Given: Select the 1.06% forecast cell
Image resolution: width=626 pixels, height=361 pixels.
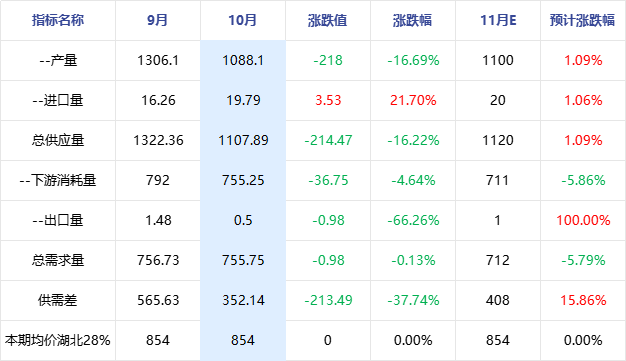Looking at the screenshot, I should point(583,100).
